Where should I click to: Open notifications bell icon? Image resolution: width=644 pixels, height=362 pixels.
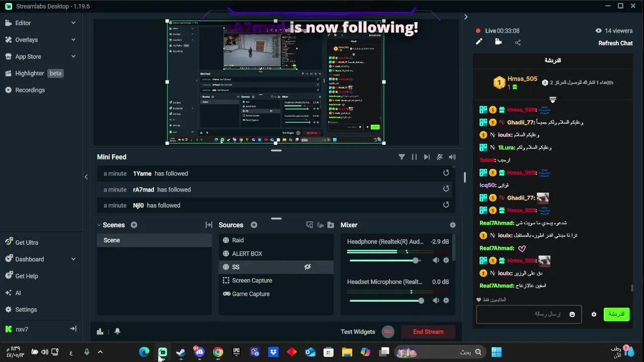[x=117, y=331]
